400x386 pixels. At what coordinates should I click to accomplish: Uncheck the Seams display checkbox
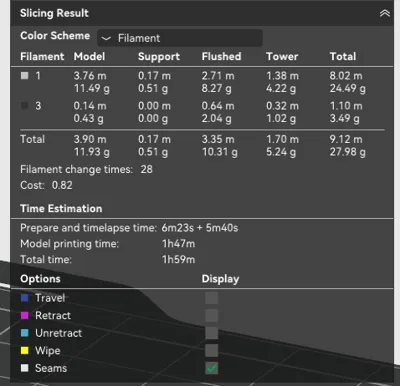211,368
